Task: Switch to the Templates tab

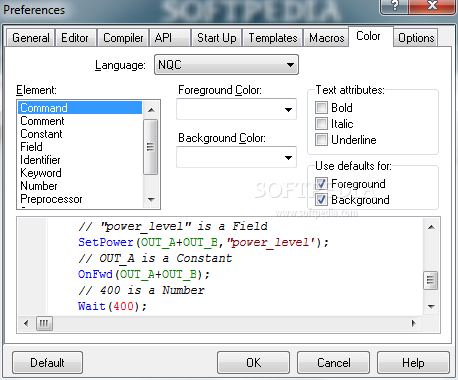Action: [273, 38]
